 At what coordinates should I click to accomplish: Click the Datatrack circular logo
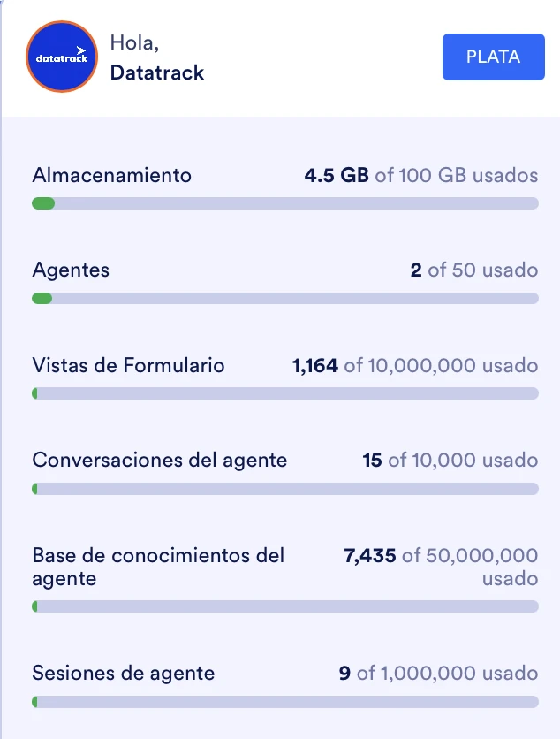pos(61,56)
